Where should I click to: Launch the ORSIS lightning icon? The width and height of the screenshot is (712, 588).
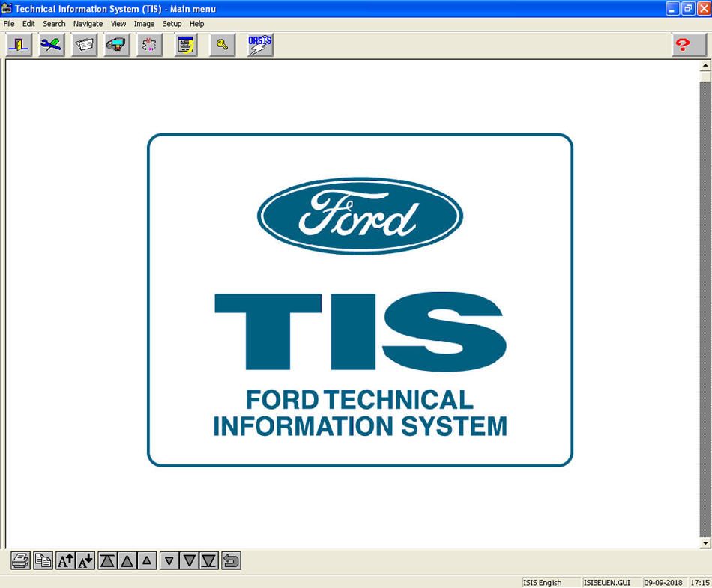point(260,45)
